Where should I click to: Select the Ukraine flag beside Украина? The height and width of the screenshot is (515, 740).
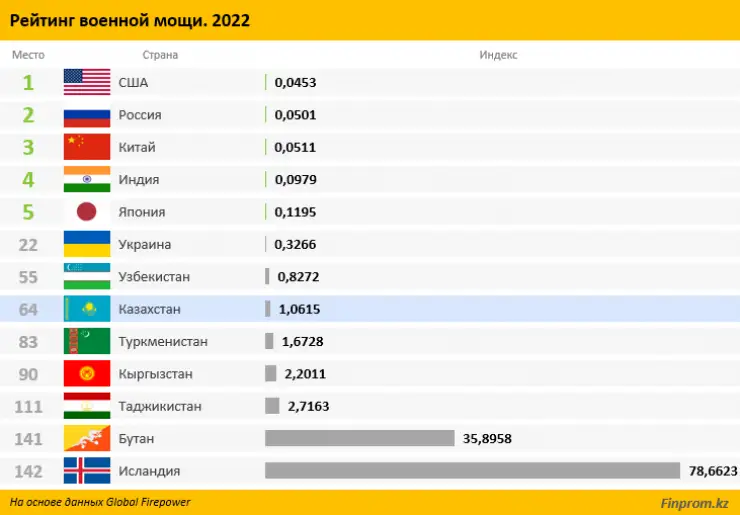[x=87, y=244]
